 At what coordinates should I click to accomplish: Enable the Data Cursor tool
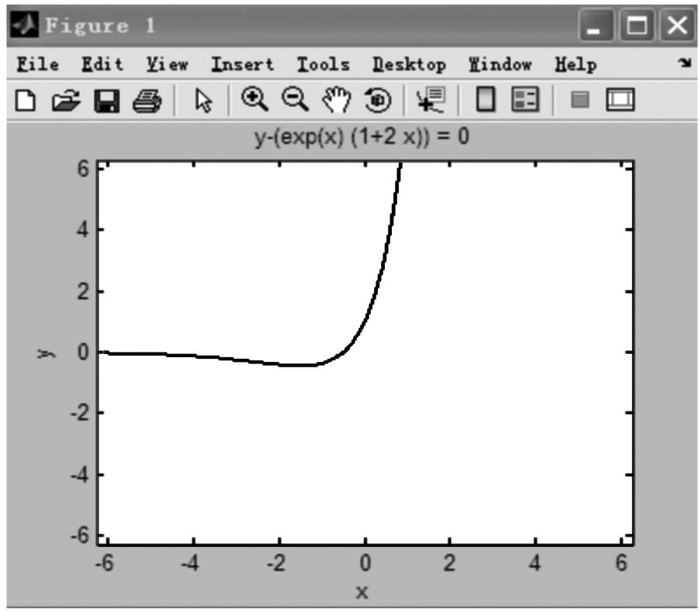coord(431,100)
